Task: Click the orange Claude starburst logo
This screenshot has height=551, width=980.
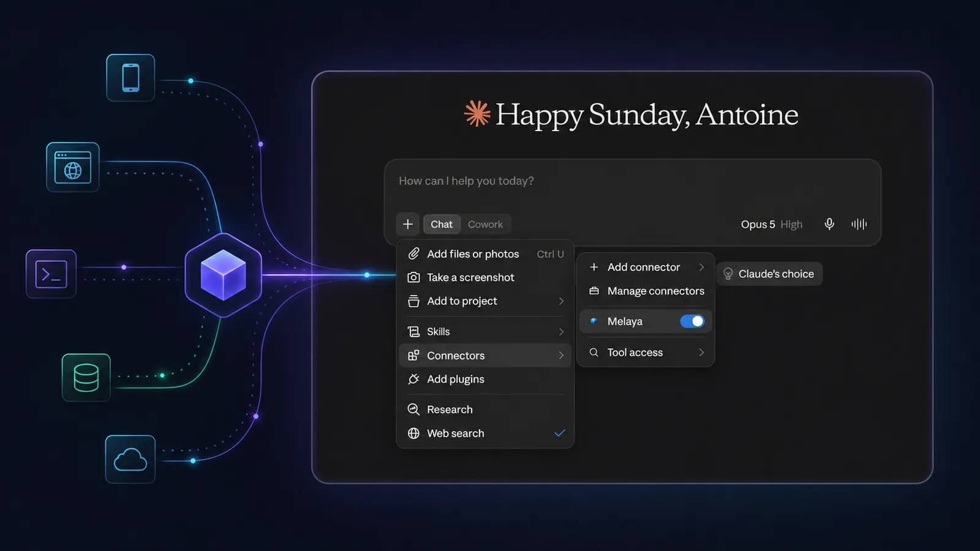Action: (477, 113)
